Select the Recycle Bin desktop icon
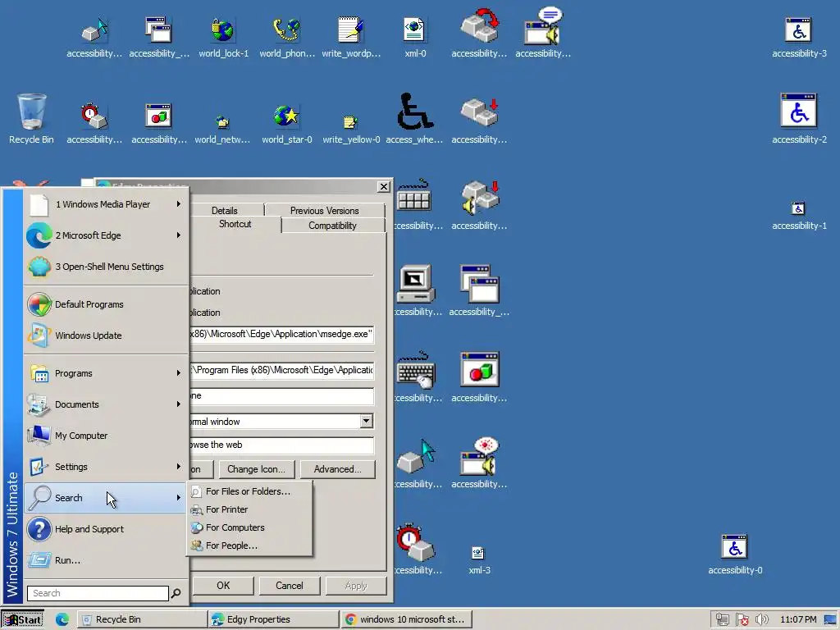Image resolution: width=840 pixels, height=630 pixels. pos(32,119)
